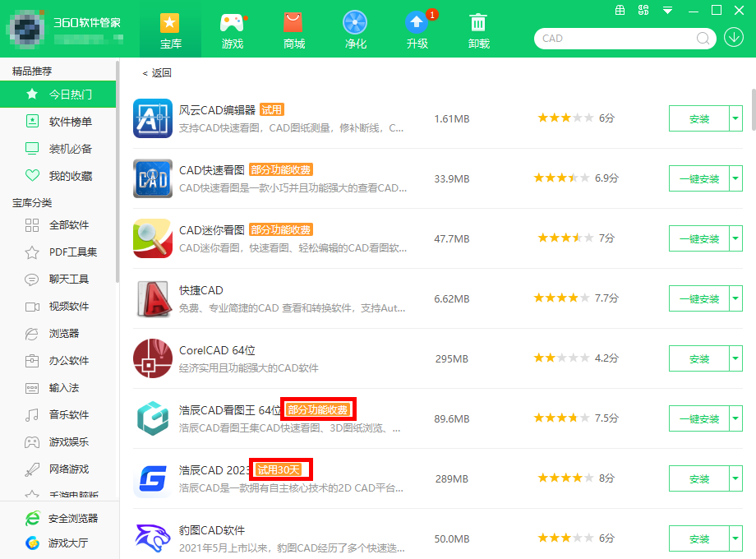Click 一键安装 for CAD快速看图
The width and height of the screenshot is (756, 559).
(x=699, y=178)
